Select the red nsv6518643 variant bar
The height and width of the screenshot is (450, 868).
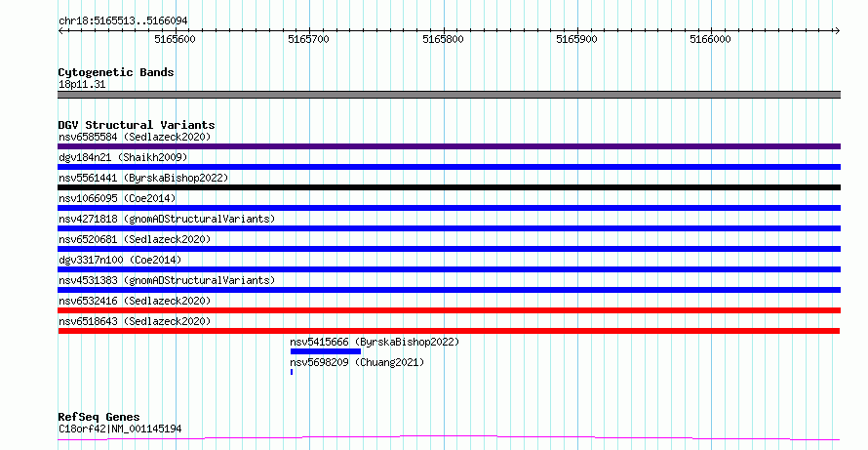pos(449,331)
